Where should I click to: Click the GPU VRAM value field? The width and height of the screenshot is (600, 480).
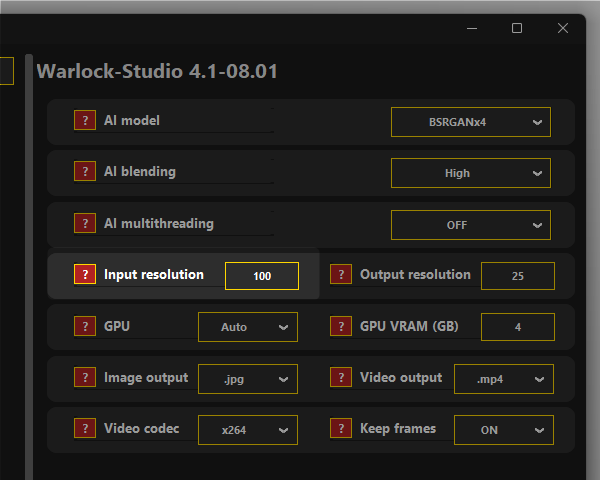[517, 327]
